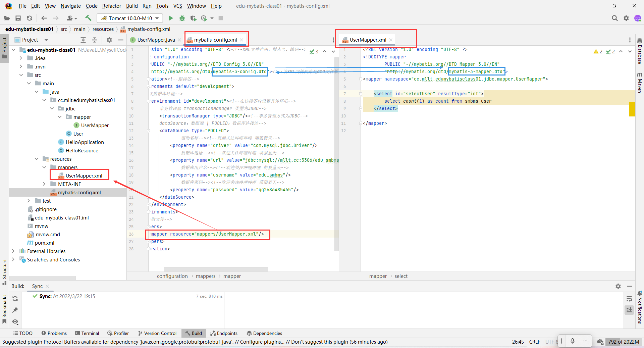Toggle soft-wrap in Build output
This screenshot has width=644, height=348.
(629, 299)
